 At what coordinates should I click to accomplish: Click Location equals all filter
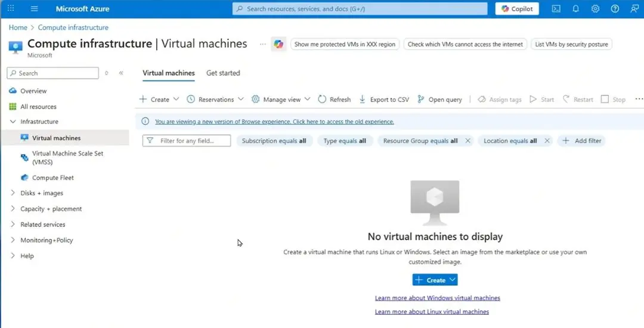[510, 141]
